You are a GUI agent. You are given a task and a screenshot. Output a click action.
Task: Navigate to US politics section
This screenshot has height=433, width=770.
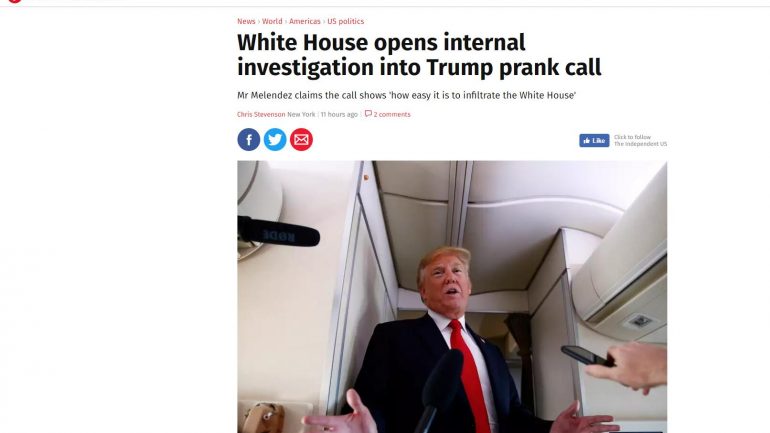[x=346, y=22]
